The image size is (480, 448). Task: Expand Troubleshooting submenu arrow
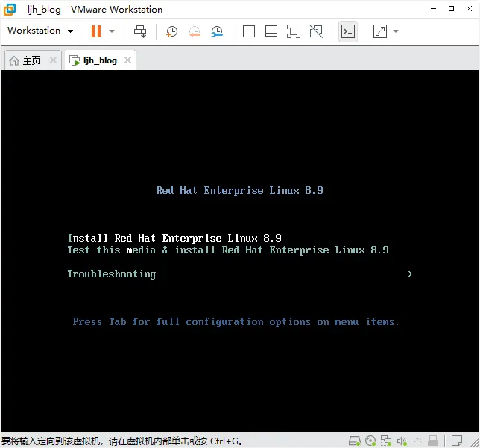click(410, 274)
